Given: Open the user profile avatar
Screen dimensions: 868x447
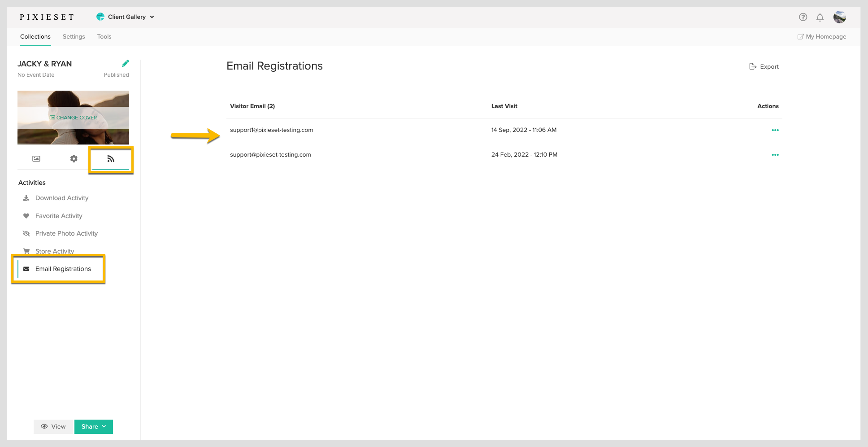Looking at the screenshot, I should pyautogui.click(x=840, y=17).
